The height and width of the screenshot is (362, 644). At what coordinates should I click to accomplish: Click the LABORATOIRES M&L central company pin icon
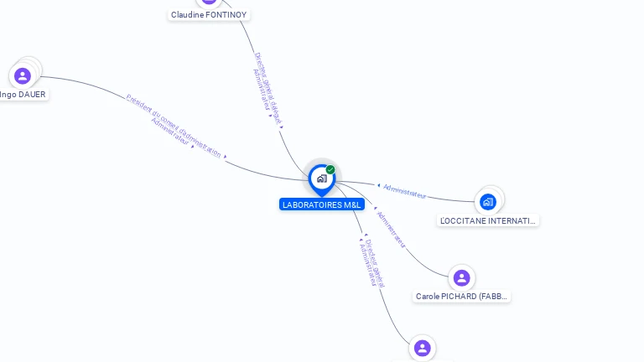pos(322,179)
